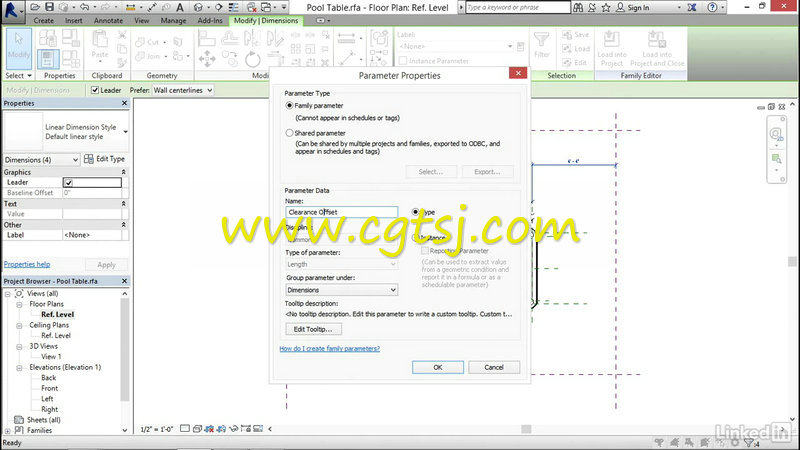Screen dimensions: 800x450
Task: Toggle the Reporting Parameter checkbox
Action: pyautogui.click(x=424, y=251)
